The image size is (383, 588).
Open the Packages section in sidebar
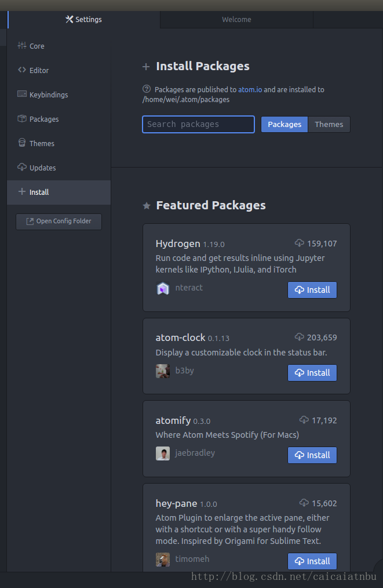point(44,119)
